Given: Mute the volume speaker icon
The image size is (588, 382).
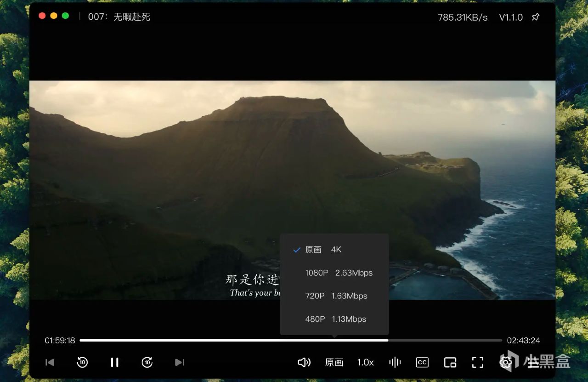Looking at the screenshot, I should point(304,362).
